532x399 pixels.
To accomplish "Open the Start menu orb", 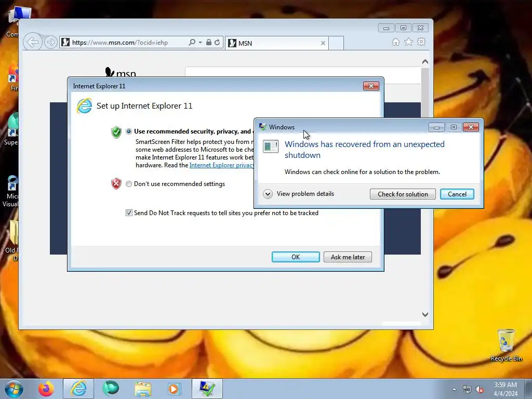I will pos(14,389).
